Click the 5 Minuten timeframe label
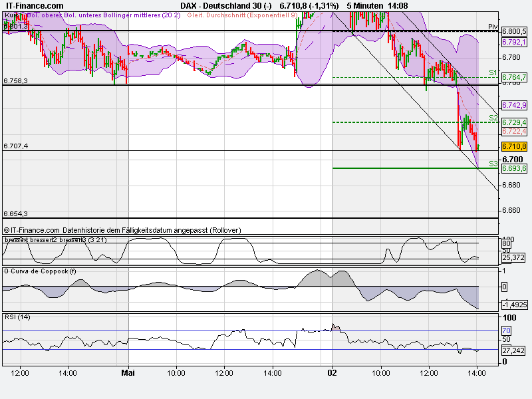The height and width of the screenshot is (399, 532). coord(364,6)
